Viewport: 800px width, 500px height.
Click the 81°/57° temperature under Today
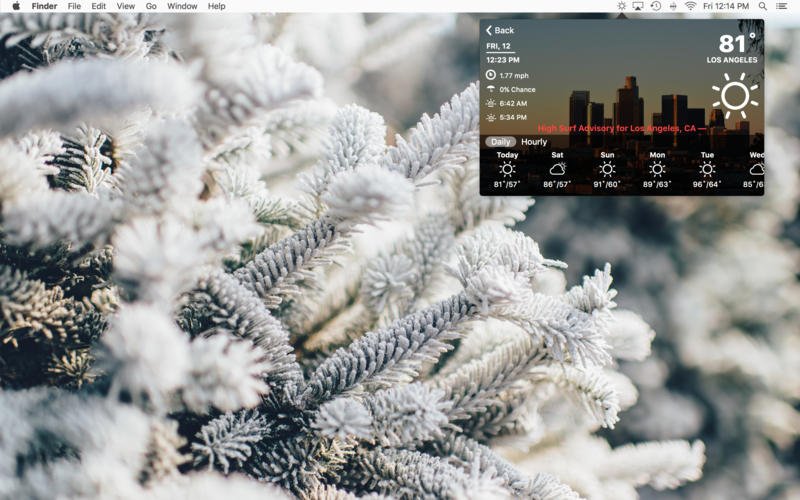507,184
